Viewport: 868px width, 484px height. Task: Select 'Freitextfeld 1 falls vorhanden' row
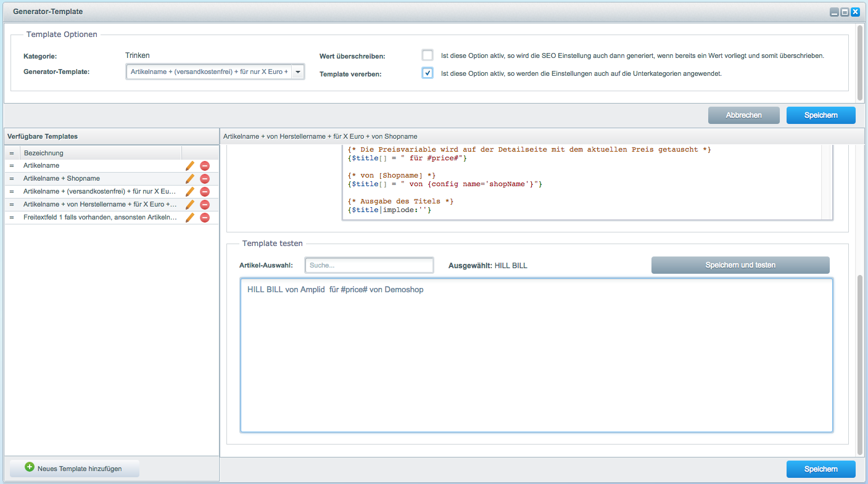point(112,218)
